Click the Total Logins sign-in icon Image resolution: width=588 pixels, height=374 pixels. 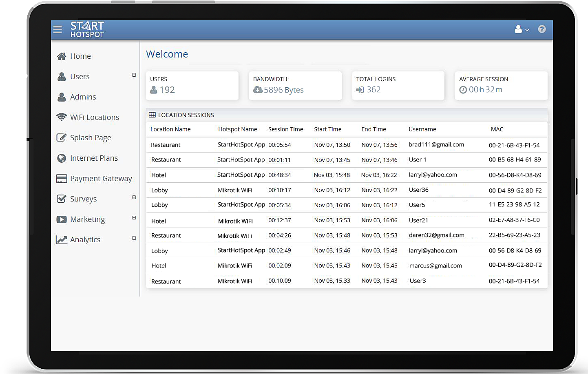(360, 90)
